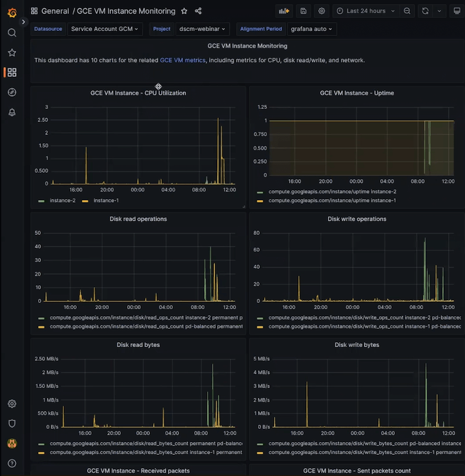Click GCE VM Instance Monitoring dashboard title
Viewport: 465px width, 476px height.
click(x=126, y=11)
